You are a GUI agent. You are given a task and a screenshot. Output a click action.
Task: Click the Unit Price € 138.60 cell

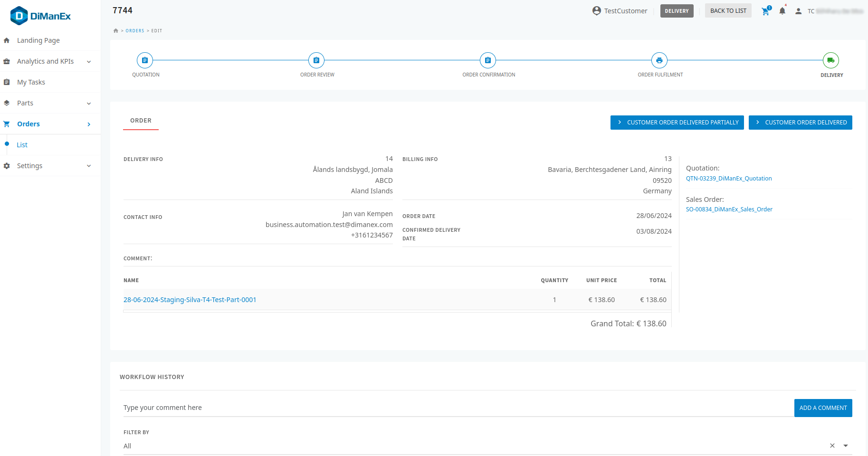[601, 300]
